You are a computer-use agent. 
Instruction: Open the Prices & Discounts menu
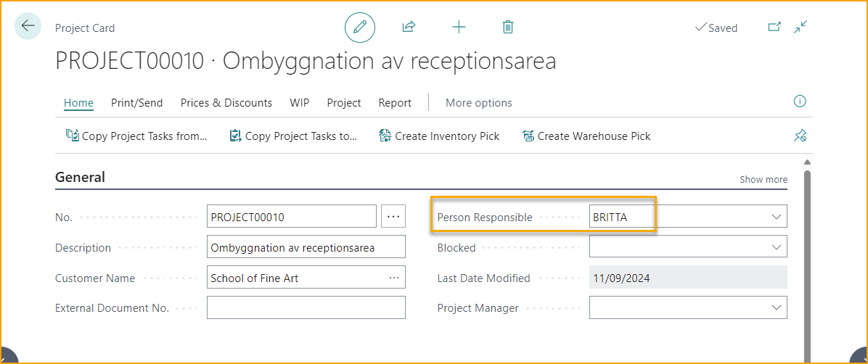[226, 103]
